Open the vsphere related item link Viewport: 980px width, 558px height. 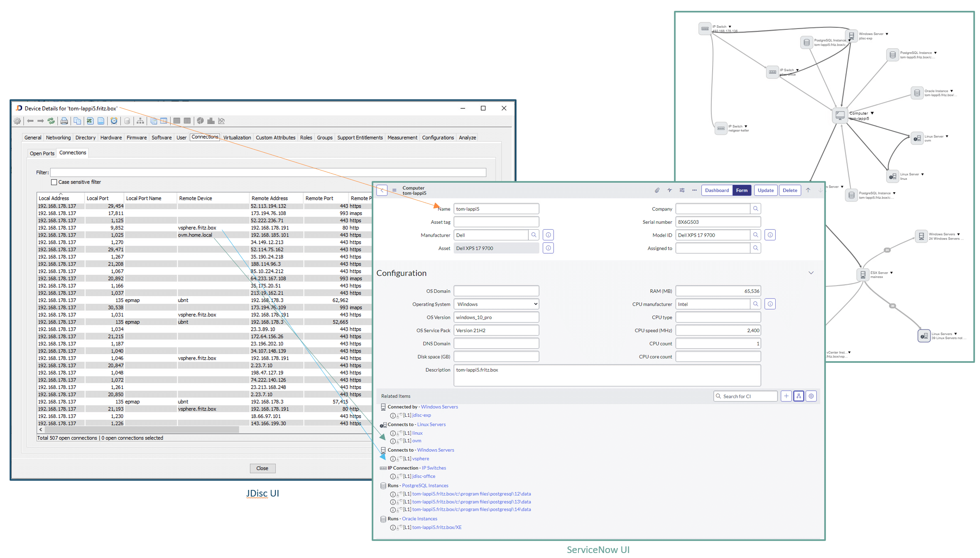tap(420, 459)
